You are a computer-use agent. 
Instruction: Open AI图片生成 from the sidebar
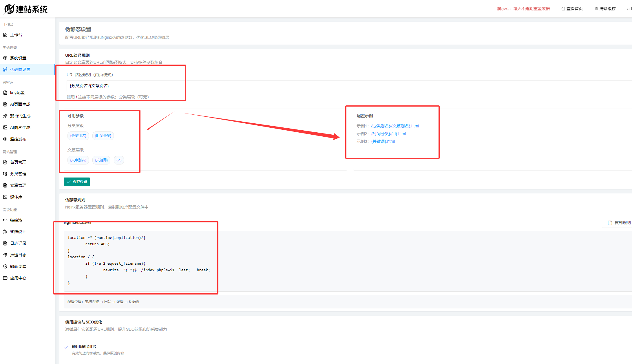(20, 127)
